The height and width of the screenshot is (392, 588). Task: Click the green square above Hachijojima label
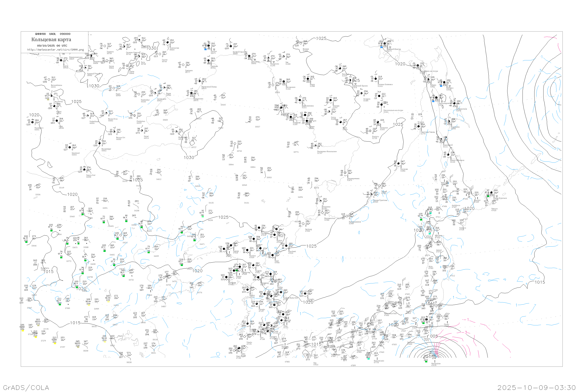pyautogui.click(x=426, y=361)
